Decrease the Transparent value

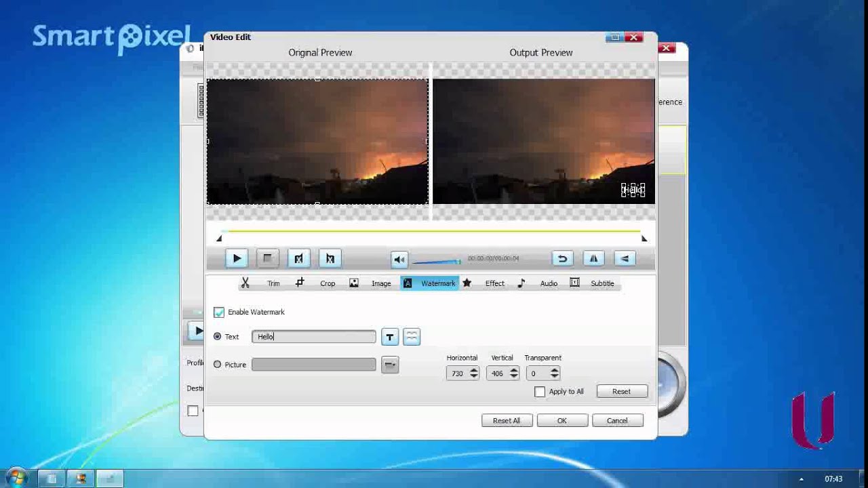pos(554,376)
